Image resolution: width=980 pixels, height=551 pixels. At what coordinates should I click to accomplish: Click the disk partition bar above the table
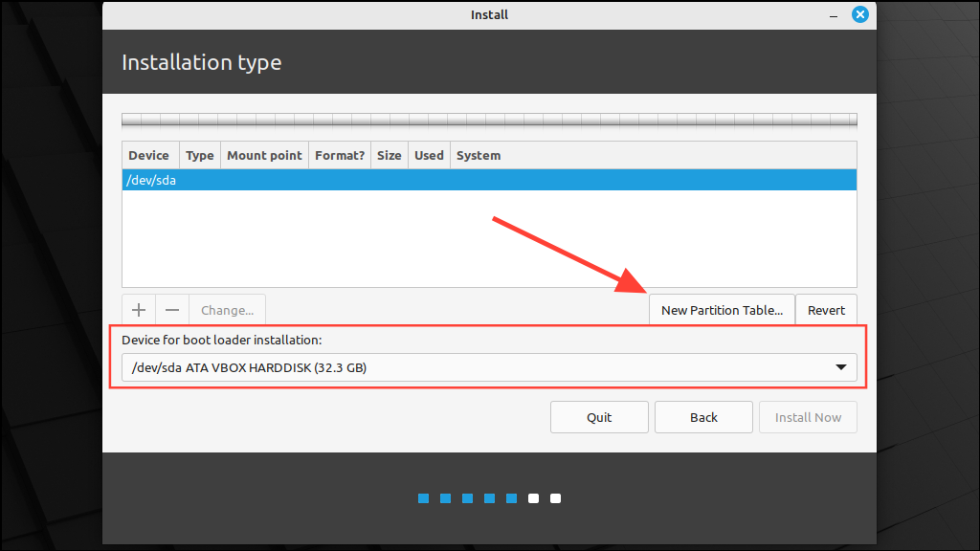(489, 120)
